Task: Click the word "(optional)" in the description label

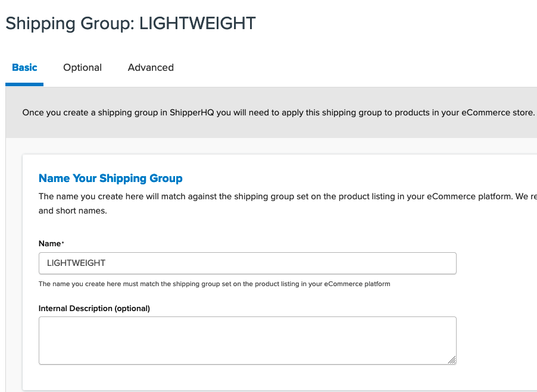Action: 132,308
